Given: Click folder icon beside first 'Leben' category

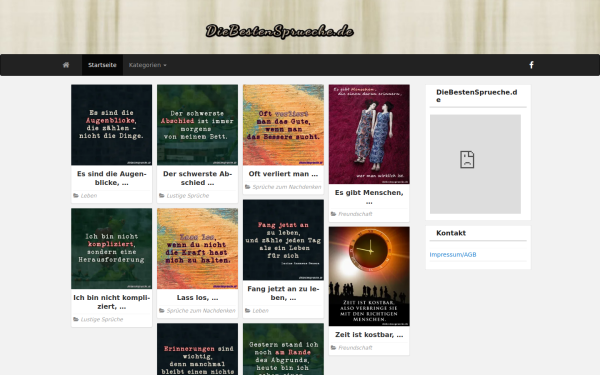Looking at the screenshot, I should [76, 196].
